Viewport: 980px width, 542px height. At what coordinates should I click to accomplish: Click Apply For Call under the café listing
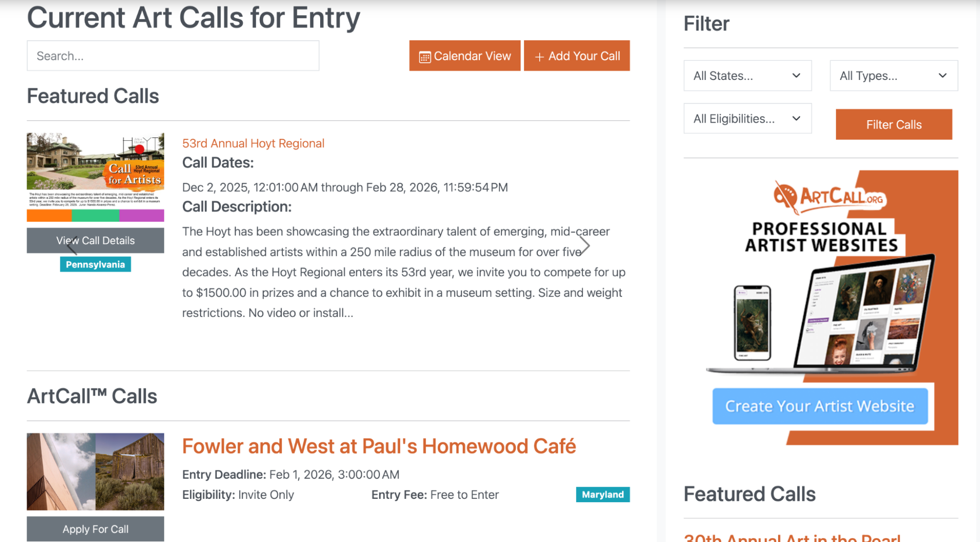(x=95, y=529)
